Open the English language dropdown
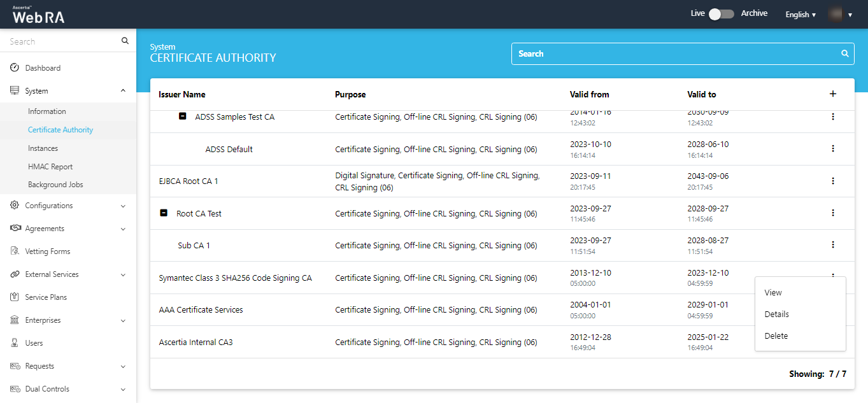 tap(800, 15)
